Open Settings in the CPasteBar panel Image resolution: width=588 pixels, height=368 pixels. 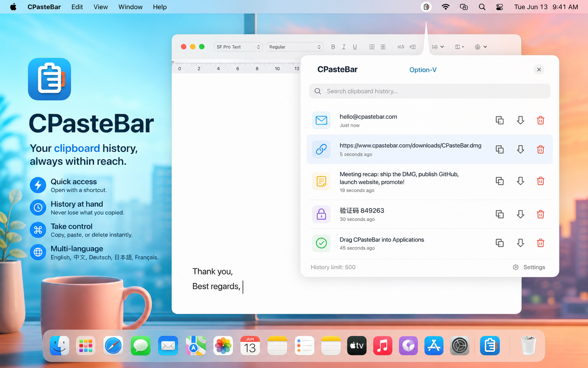(x=529, y=267)
